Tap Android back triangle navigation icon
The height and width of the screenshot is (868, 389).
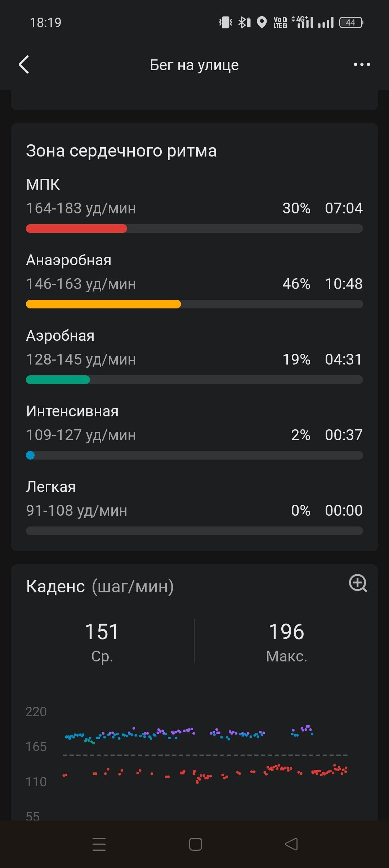pyautogui.click(x=291, y=844)
